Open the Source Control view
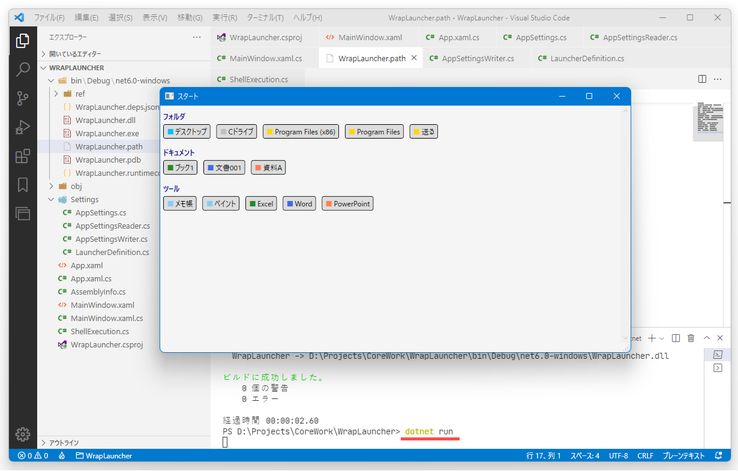The height and width of the screenshot is (471, 738). 22,98
